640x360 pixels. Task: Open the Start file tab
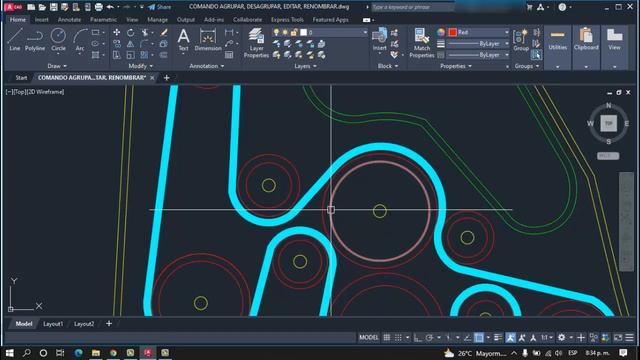(21, 78)
